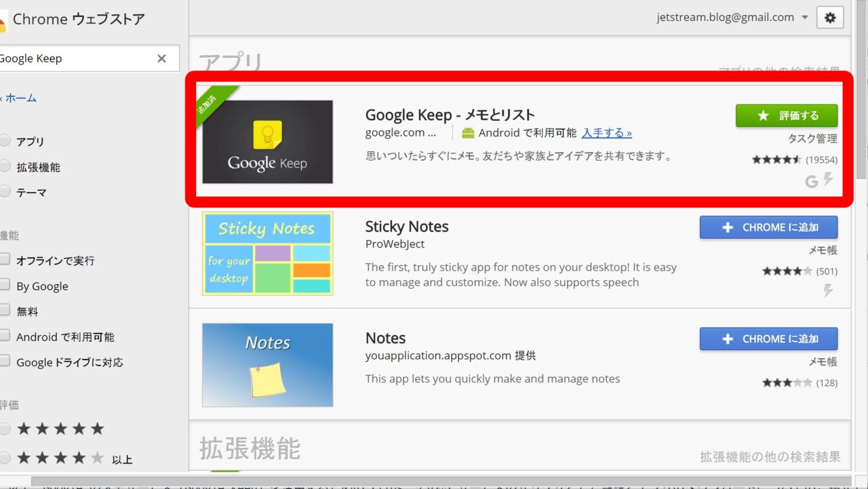Tick the 無料 checkbox
This screenshot has height=489, width=868.
[x=5, y=311]
